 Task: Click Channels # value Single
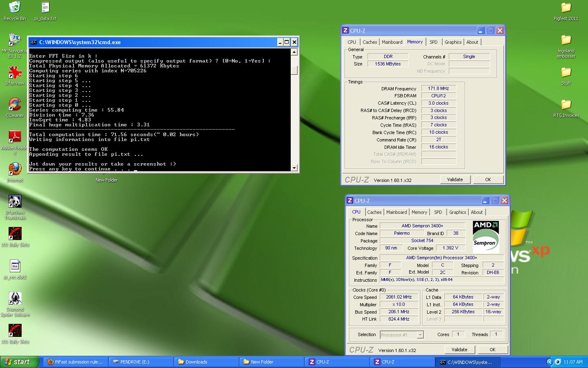point(469,56)
